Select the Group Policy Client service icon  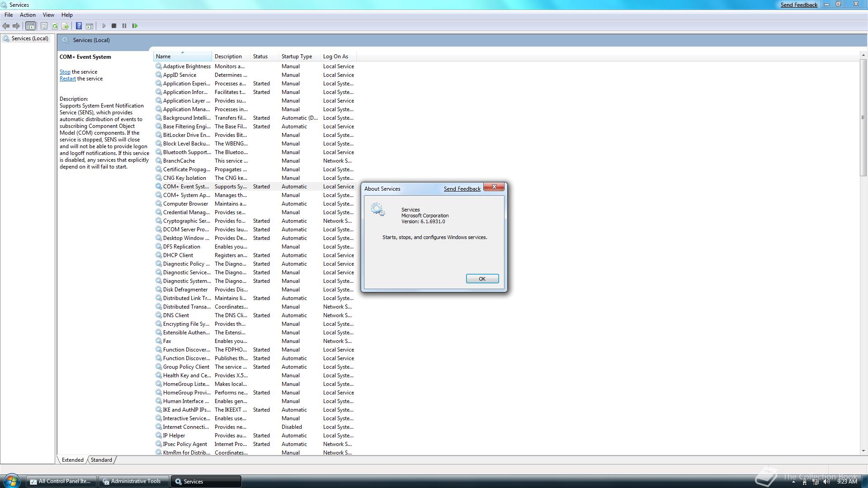[159, 367]
